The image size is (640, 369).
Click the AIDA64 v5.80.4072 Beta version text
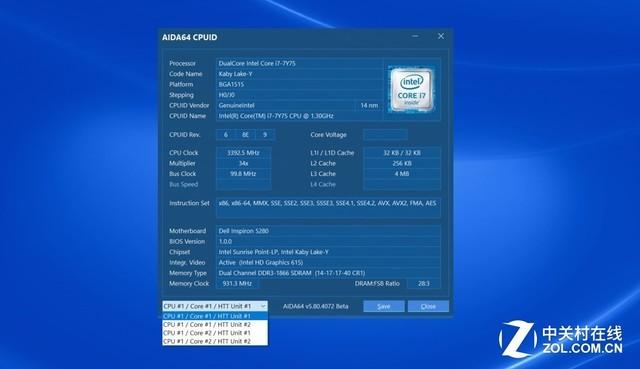[x=316, y=306]
